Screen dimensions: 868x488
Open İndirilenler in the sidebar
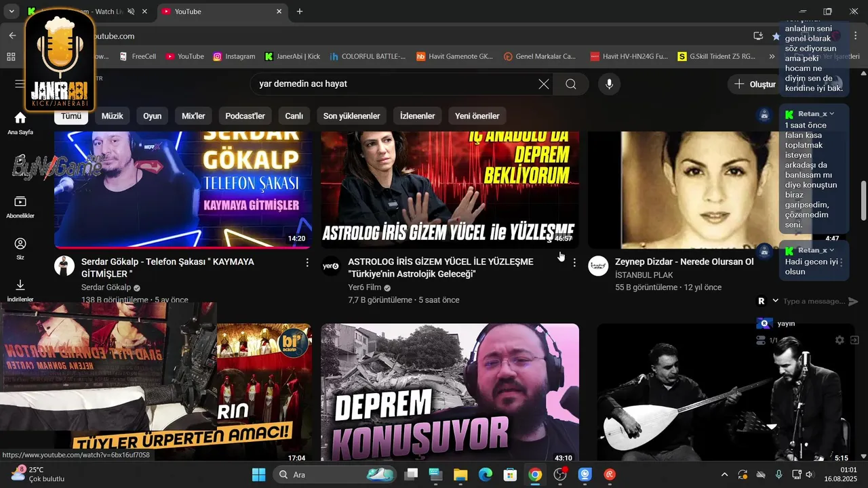tap(20, 290)
